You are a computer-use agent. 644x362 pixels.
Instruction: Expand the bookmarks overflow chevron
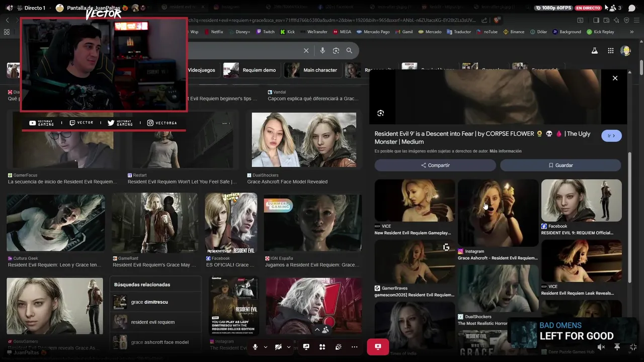(x=631, y=32)
